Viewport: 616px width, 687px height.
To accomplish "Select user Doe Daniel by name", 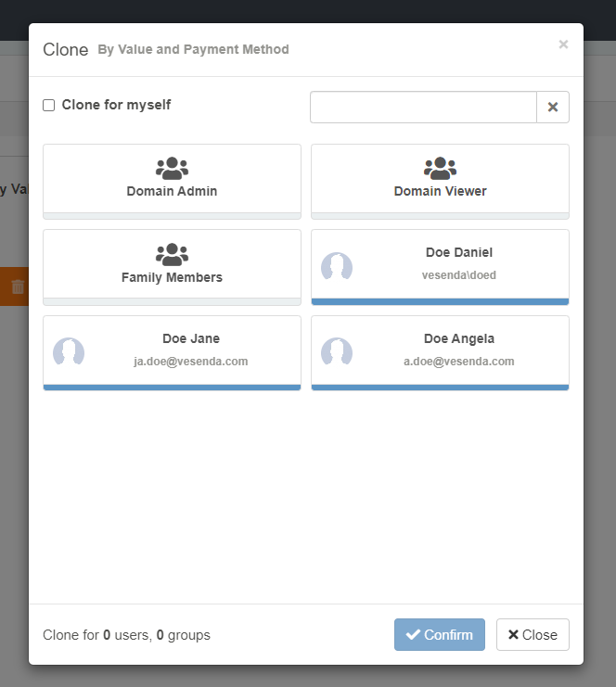I will pos(458,252).
